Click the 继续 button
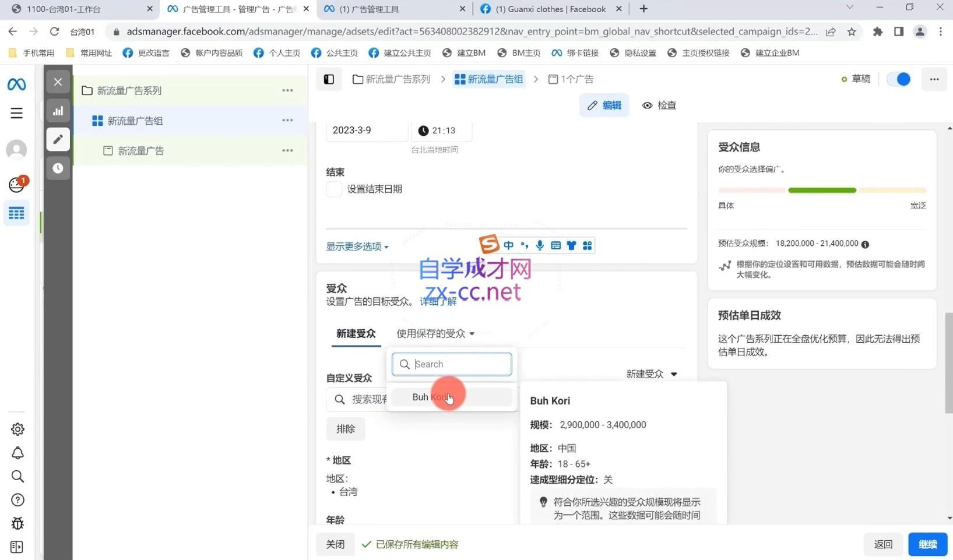 click(927, 544)
